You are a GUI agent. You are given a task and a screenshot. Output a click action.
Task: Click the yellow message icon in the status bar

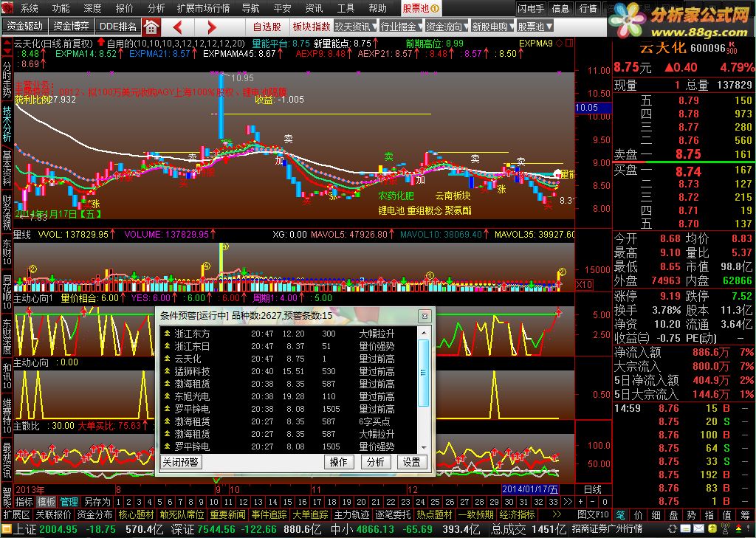686,529
